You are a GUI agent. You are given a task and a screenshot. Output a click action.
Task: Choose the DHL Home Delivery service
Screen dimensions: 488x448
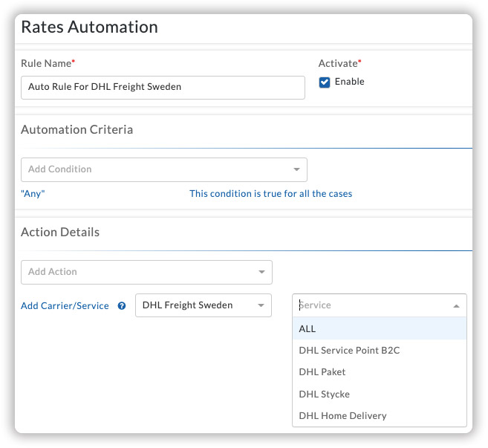pyautogui.click(x=380, y=416)
